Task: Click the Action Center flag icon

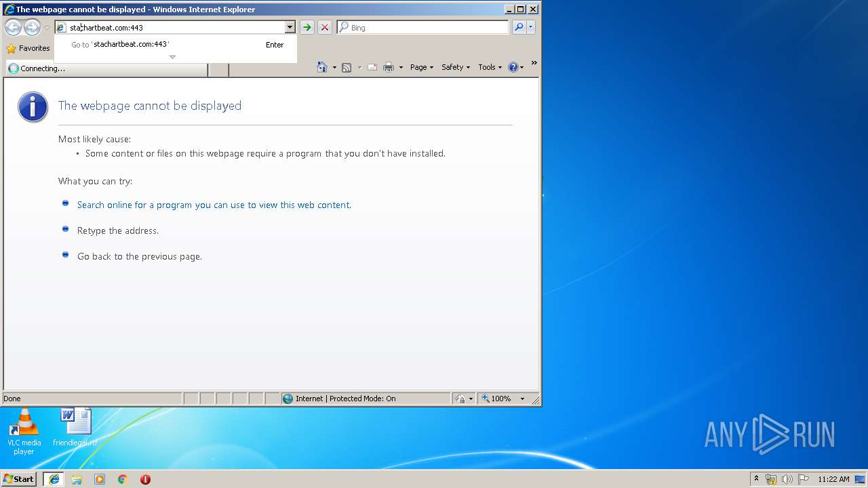Action: point(804,479)
